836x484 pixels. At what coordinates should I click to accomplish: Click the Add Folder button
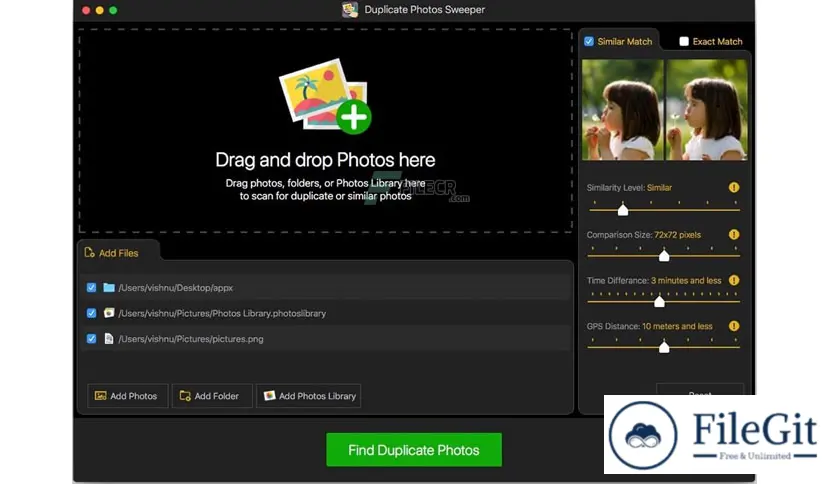212,396
